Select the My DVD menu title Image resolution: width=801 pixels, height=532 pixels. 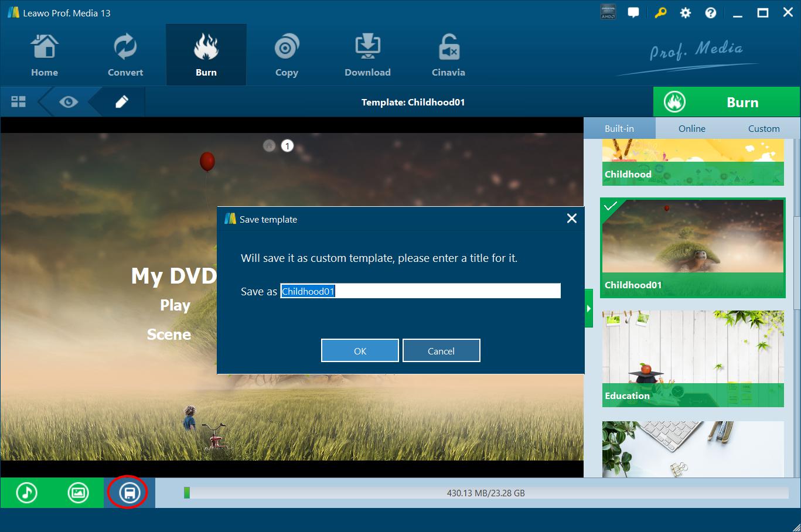(174, 275)
